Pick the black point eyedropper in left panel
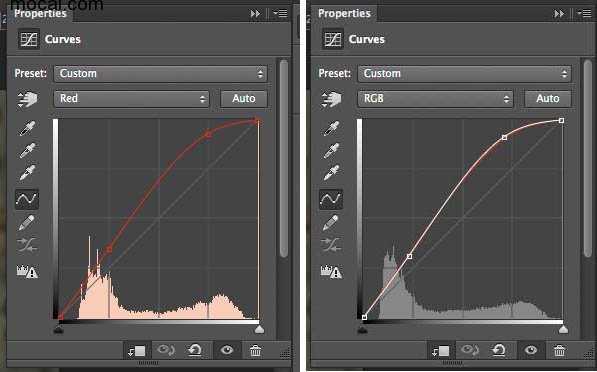The image size is (597, 372). click(27, 129)
